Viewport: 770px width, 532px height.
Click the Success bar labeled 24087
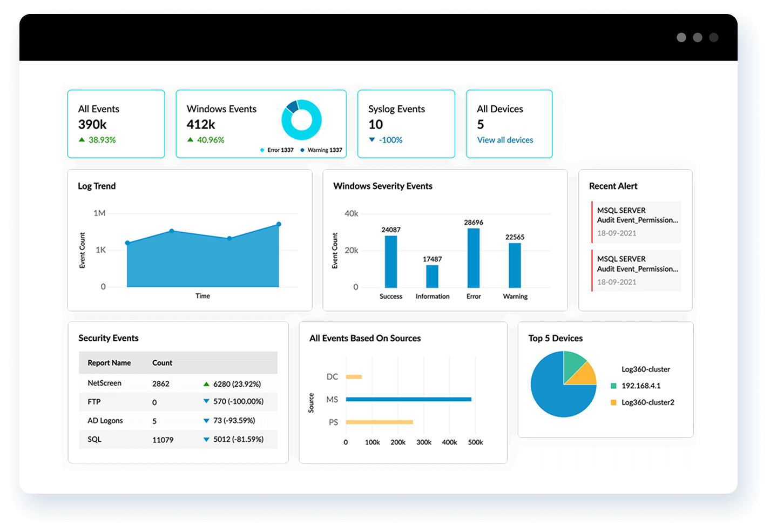pos(391,261)
